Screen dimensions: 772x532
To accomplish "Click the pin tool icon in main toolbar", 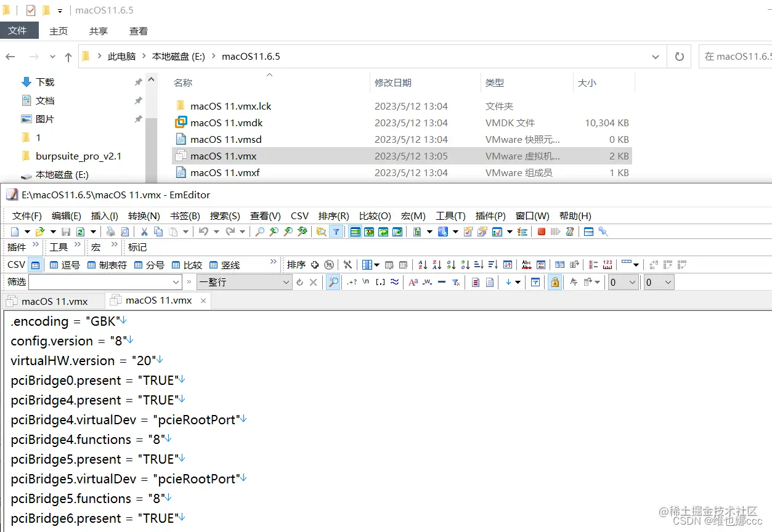I will coord(603,232).
